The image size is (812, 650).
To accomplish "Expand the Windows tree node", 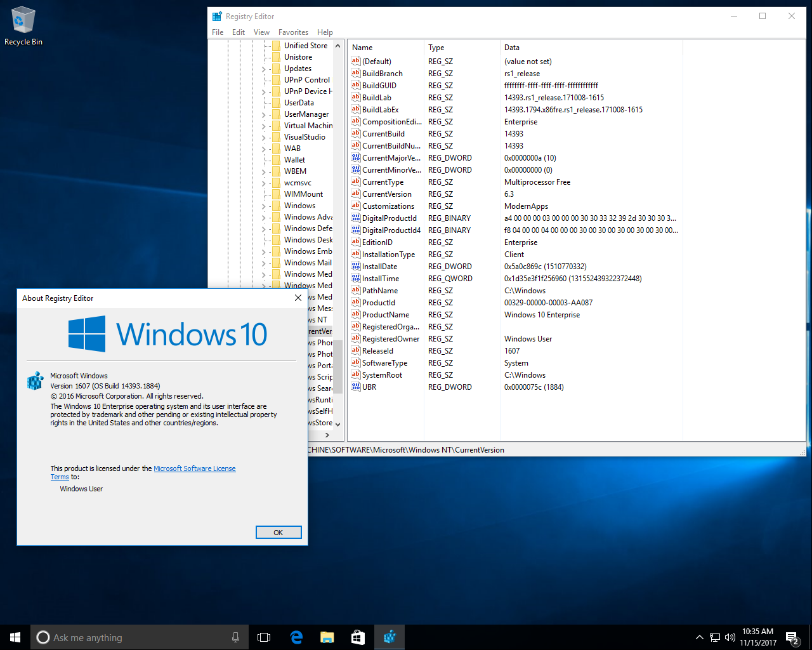I will 264,206.
